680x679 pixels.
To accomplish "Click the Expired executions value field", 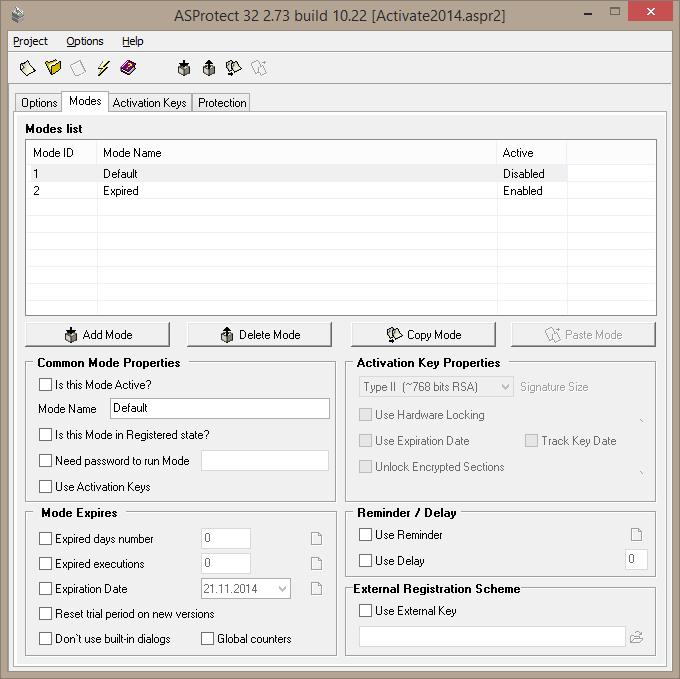I will click(x=226, y=564).
